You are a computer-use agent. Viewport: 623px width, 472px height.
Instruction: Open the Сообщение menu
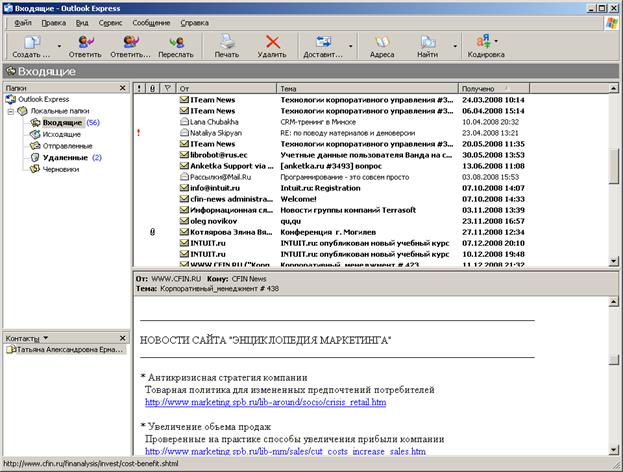coord(151,23)
